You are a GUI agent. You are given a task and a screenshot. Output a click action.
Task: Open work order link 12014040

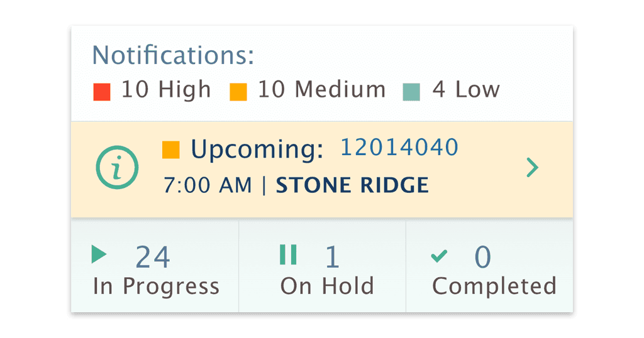pos(399,148)
